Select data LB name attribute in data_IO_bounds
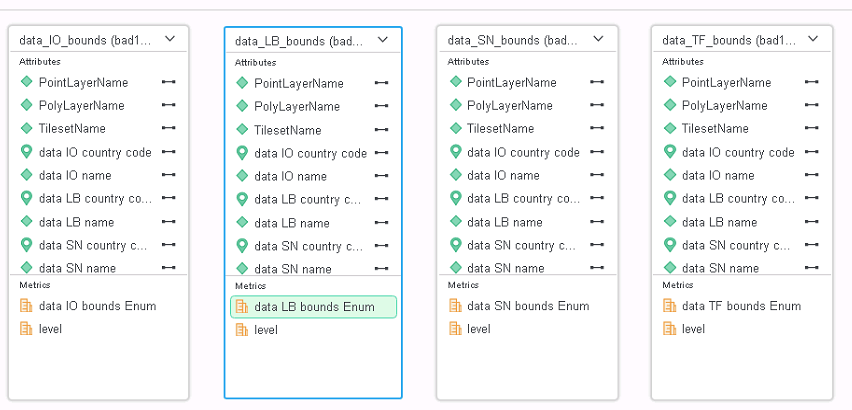This screenshot has width=852, height=410. coord(76,222)
